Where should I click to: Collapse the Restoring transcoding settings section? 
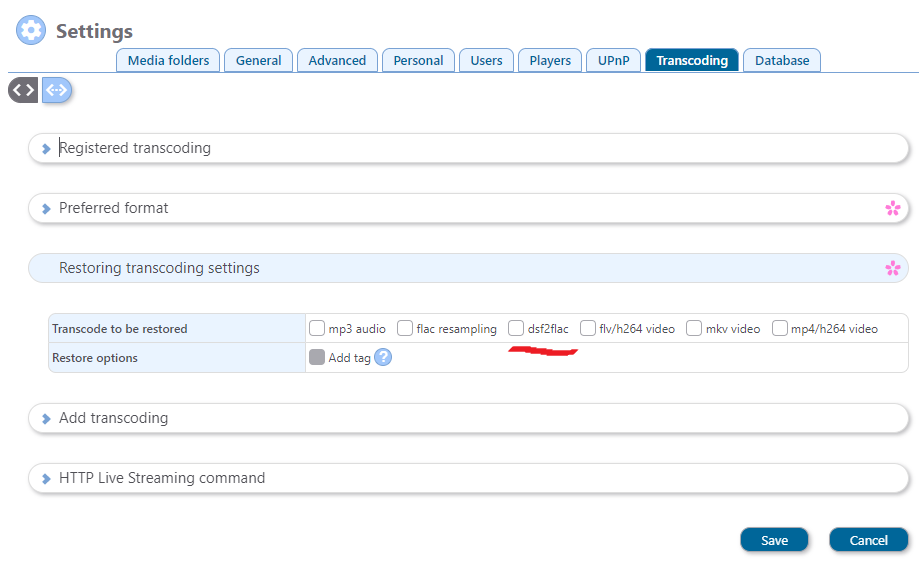[468, 268]
